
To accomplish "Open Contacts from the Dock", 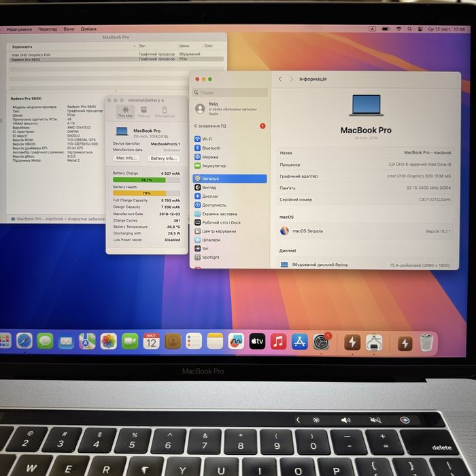I will coord(173,341).
